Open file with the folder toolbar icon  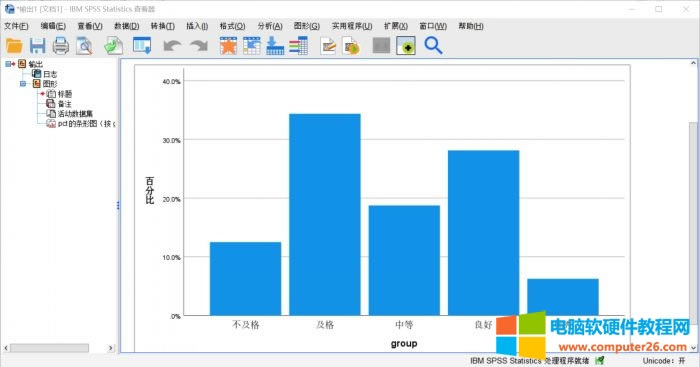pyautogui.click(x=14, y=46)
